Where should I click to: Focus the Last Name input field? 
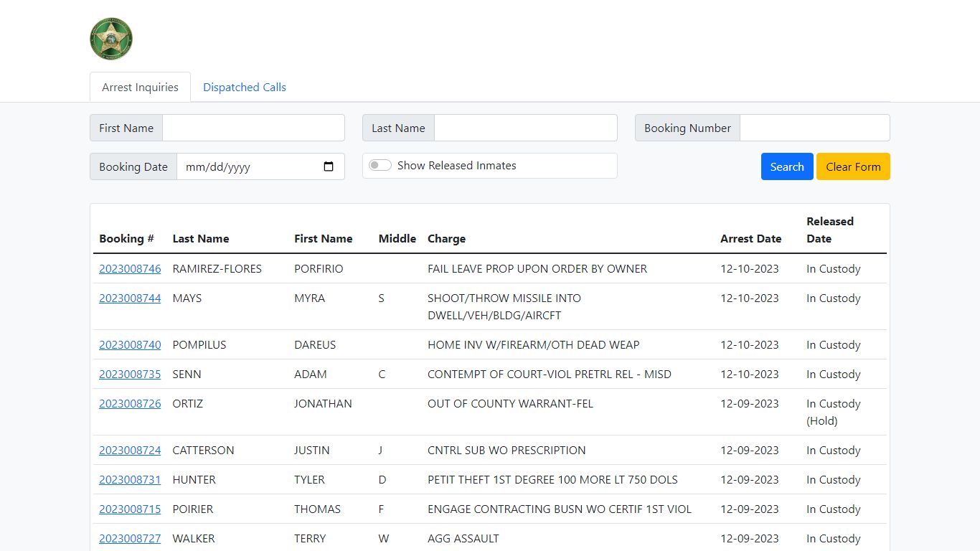point(526,128)
